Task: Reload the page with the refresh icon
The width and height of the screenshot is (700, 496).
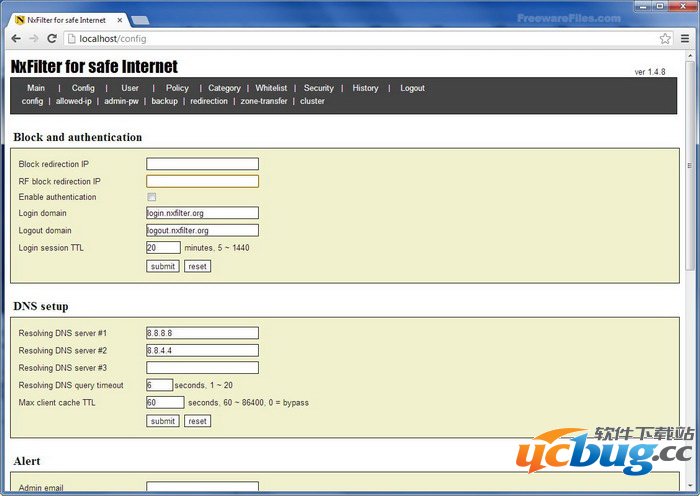Action: point(52,38)
